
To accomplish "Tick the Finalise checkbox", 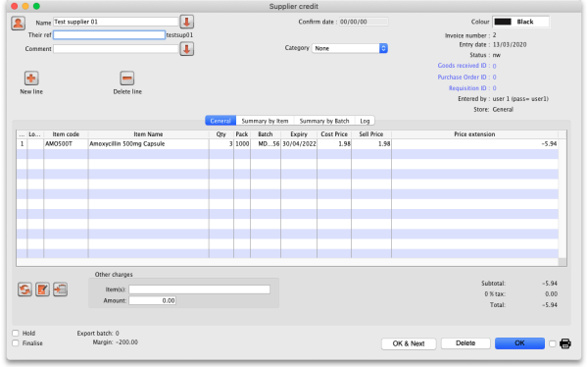I will [16, 343].
